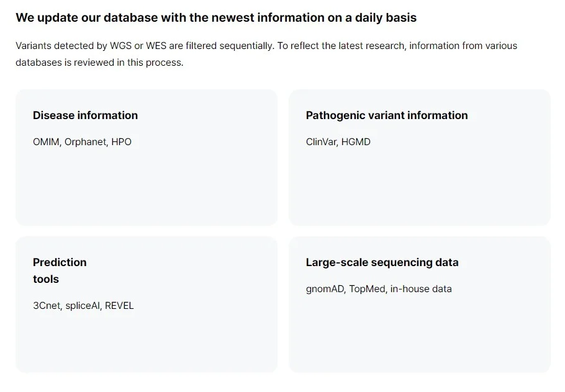Select the Disease information card title
This screenshot has height=392, width=565.
point(85,115)
